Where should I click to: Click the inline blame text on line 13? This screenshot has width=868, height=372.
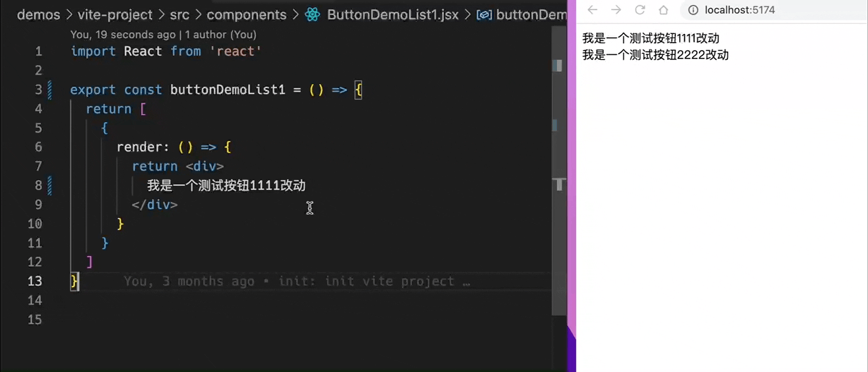(x=297, y=281)
